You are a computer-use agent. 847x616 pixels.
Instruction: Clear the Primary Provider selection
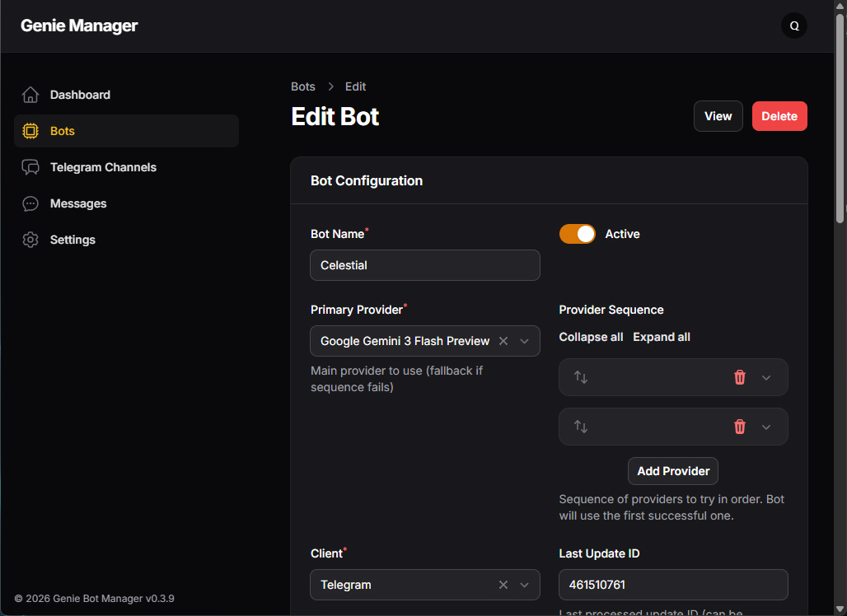point(503,341)
